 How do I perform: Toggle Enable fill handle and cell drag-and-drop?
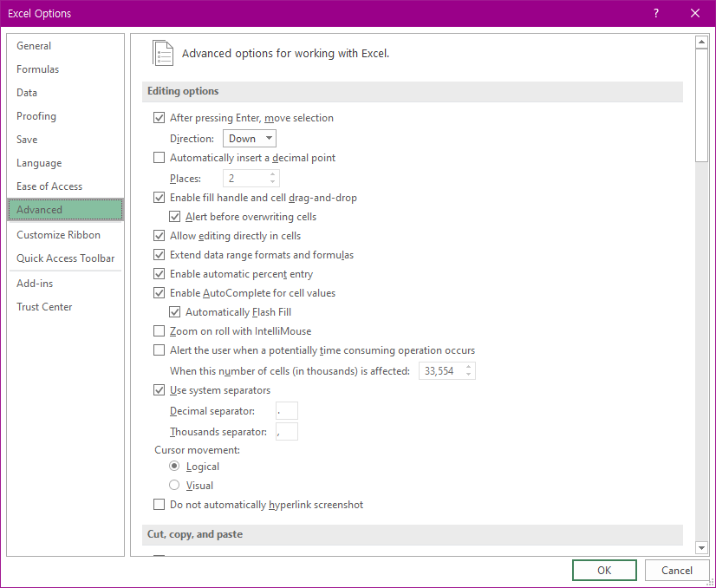click(159, 198)
